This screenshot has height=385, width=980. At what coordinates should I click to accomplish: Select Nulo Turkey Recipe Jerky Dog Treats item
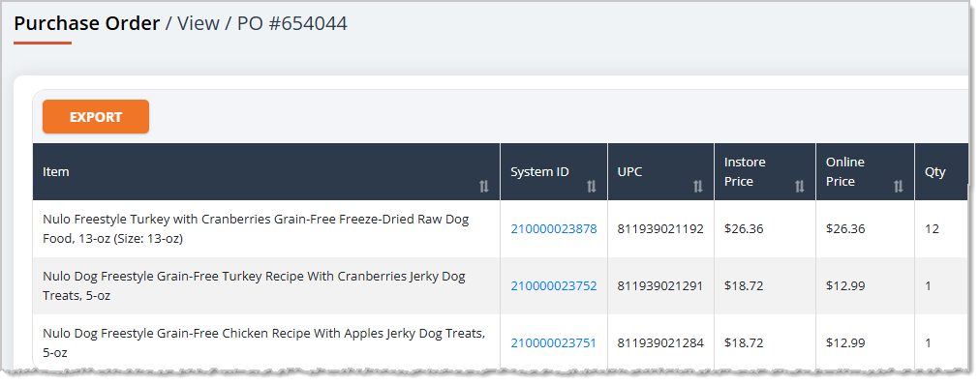(254, 285)
